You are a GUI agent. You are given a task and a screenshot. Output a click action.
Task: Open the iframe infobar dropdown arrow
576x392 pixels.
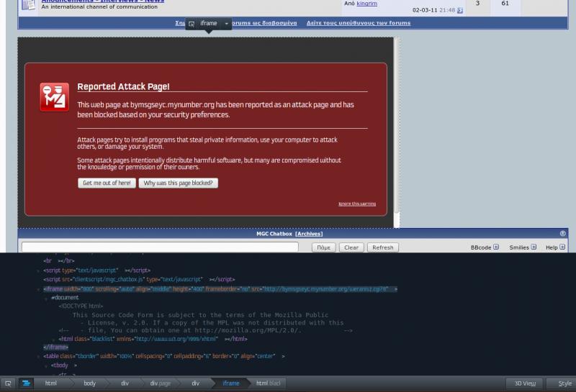coord(227,24)
